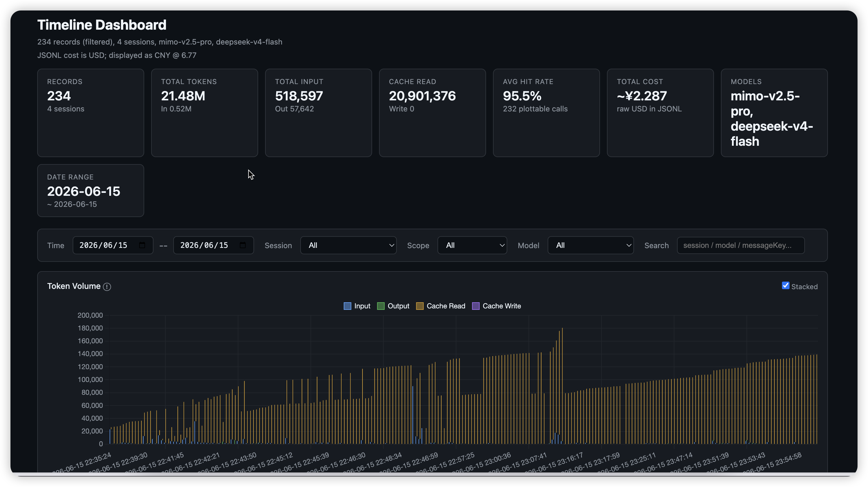Click the Date Range 2026-06-15 value
Viewport: 868px width, 487px height.
(83, 191)
